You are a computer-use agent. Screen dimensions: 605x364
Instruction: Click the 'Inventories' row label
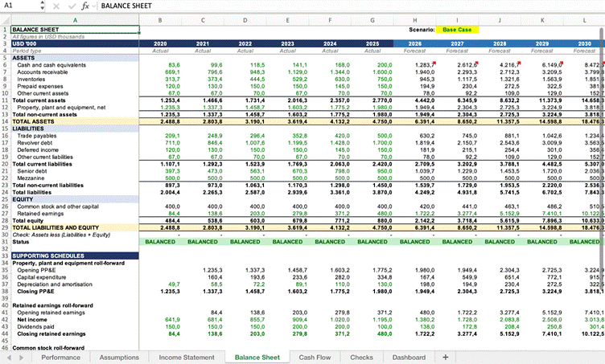tap(31, 79)
